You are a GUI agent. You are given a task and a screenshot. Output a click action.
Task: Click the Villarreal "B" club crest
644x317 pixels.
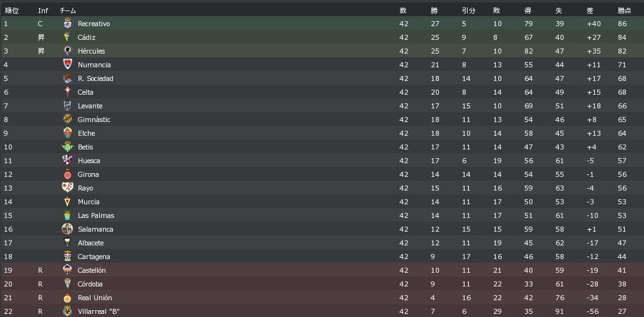click(x=68, y=311)
